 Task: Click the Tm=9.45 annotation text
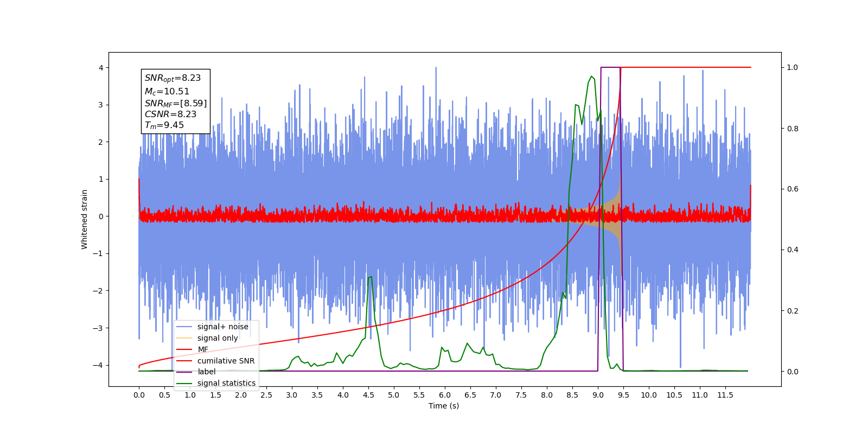pos(164,125)
